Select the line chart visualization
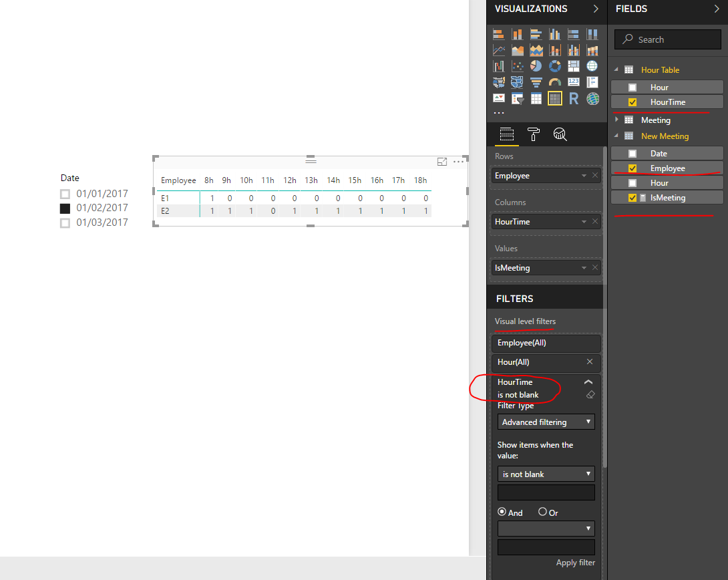Image resolution: width=728 pixels, height=580 pixels. [499, 50]
